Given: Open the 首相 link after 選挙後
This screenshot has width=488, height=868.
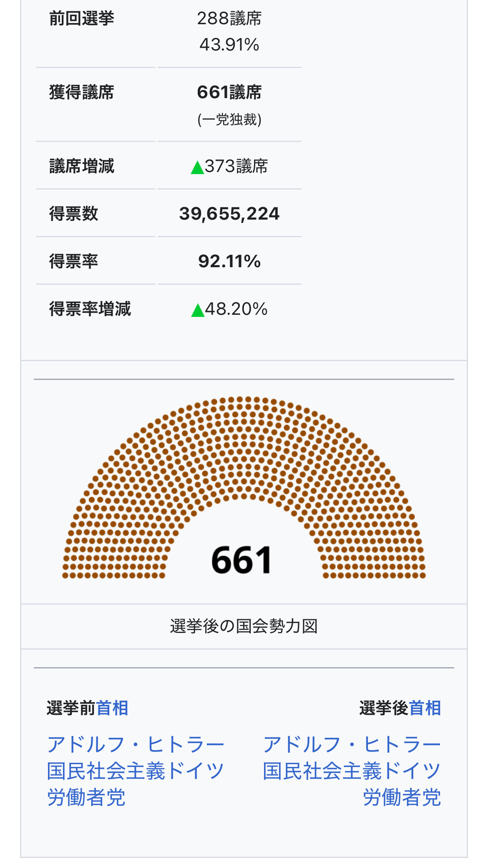Looking at the screenshot, I should (x=425, y=708).
